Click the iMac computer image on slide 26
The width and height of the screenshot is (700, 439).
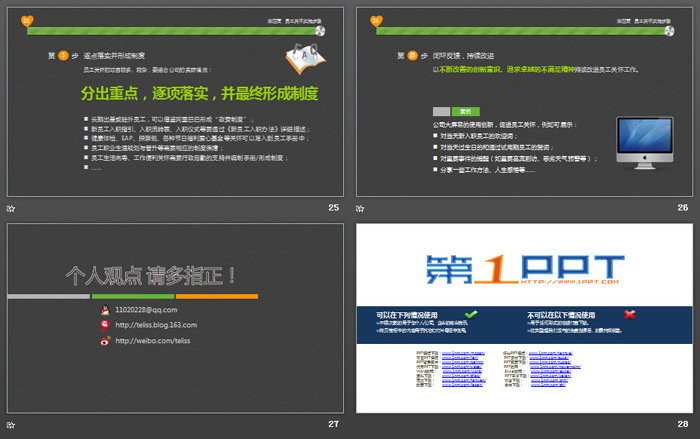tap(645, 143)
